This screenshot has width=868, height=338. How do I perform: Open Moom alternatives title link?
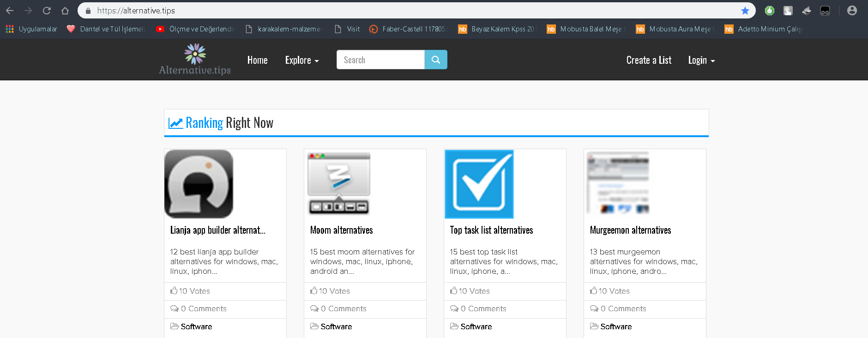pyautogui.click(x=342, y=230)
